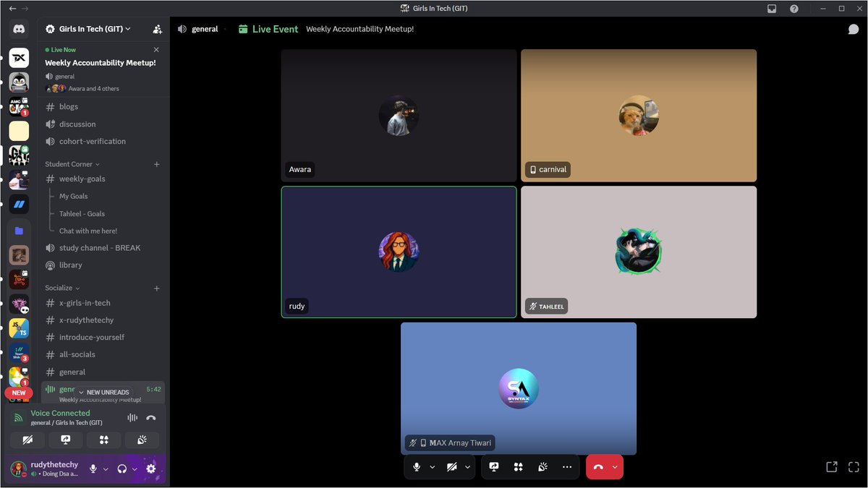
Task: Open the blue server folder icon
Action: pyautogui.click(x=19, y=231)
